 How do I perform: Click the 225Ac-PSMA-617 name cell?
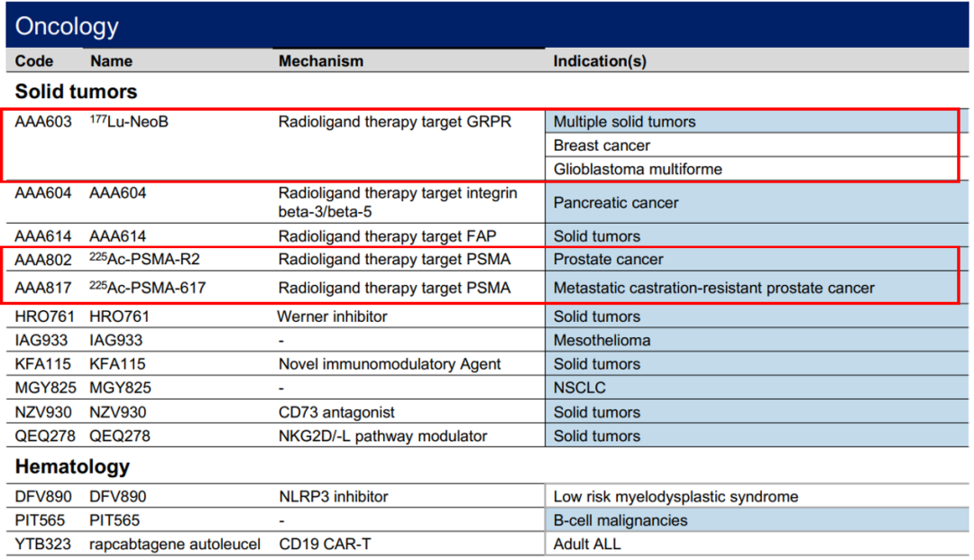click(x=147, y=289)
